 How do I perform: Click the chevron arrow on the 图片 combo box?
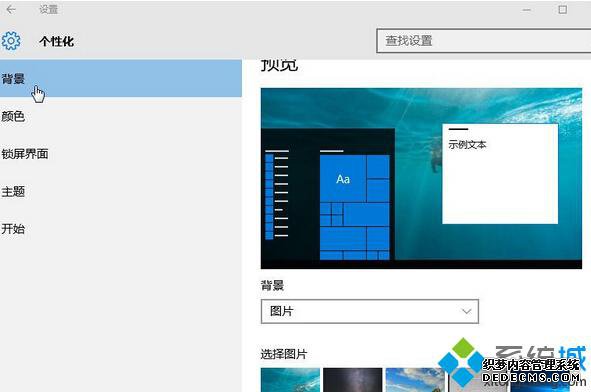click(467, 311)
